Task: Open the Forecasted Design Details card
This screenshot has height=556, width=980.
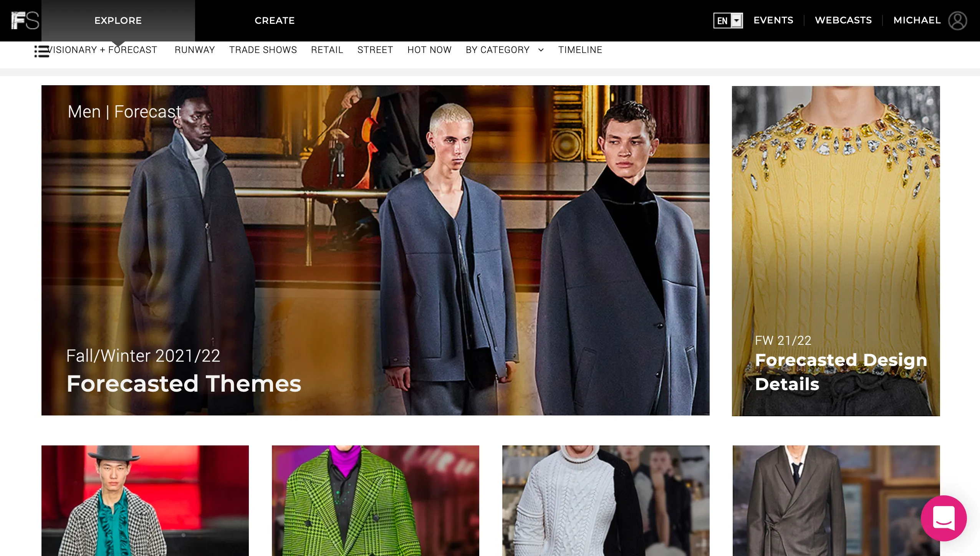Action: (836, 251)
